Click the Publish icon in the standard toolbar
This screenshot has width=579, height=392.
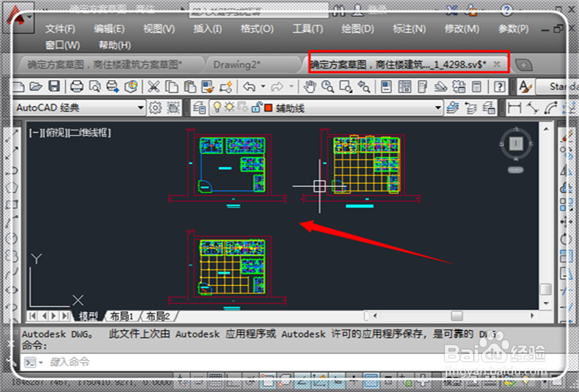[113, 87]
